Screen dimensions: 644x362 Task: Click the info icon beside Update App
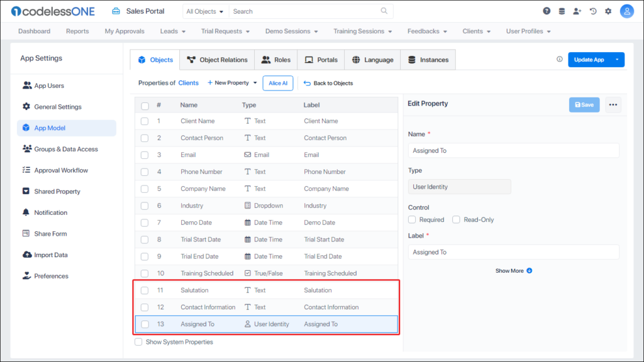[x=559, y=59]
